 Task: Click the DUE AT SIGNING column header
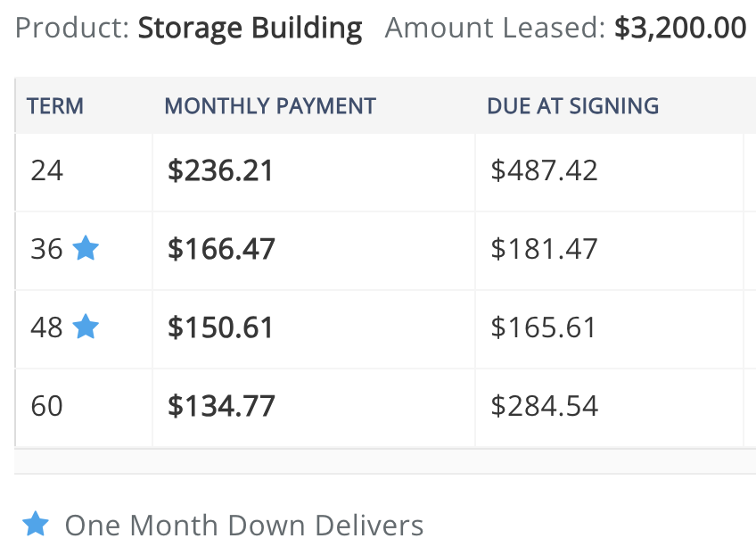tap(572, 106)
